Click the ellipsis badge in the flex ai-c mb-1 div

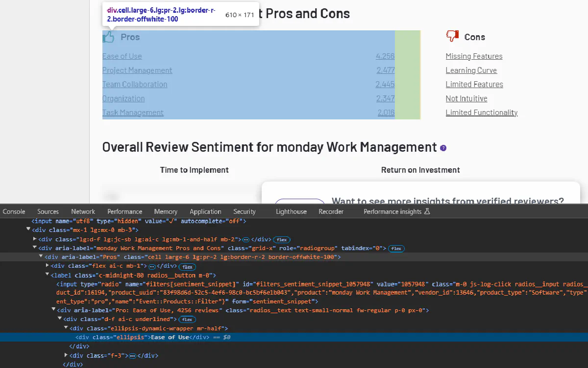click(x=152, y=266)
